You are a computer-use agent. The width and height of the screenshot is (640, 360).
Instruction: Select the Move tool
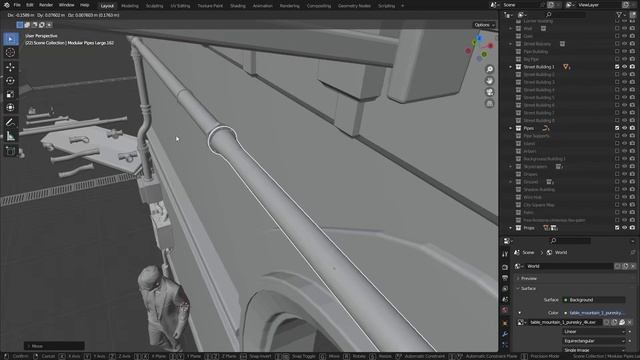coord(11,67)
